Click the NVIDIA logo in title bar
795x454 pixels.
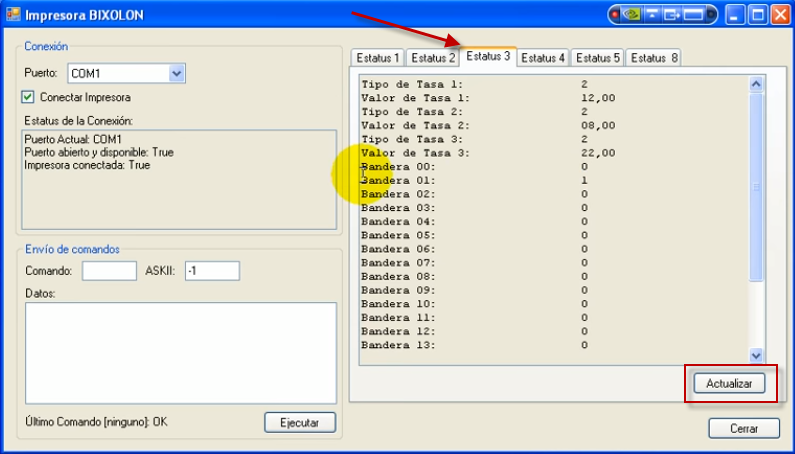tap(631, 15)
